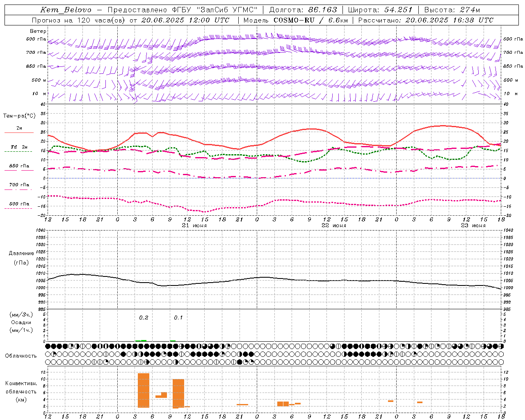Click the 'Модель COSMO-RU / 6.6км' label
This screenshot has height=420, width=525.
296,20
